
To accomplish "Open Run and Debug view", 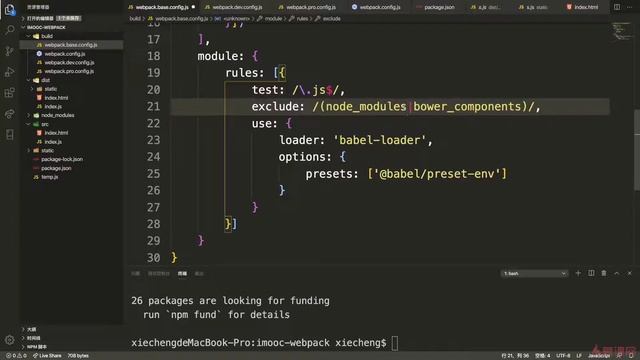I will (x=9, y=72).
